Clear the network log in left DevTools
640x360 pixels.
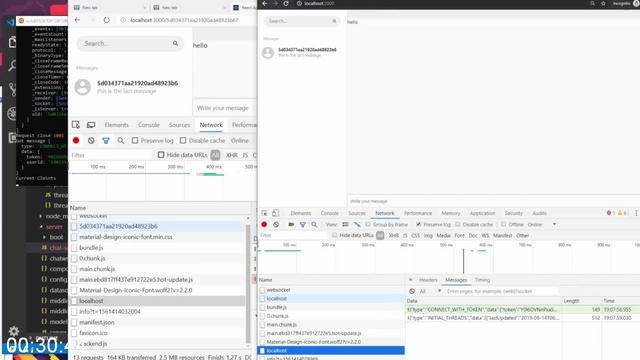(91, 140)
